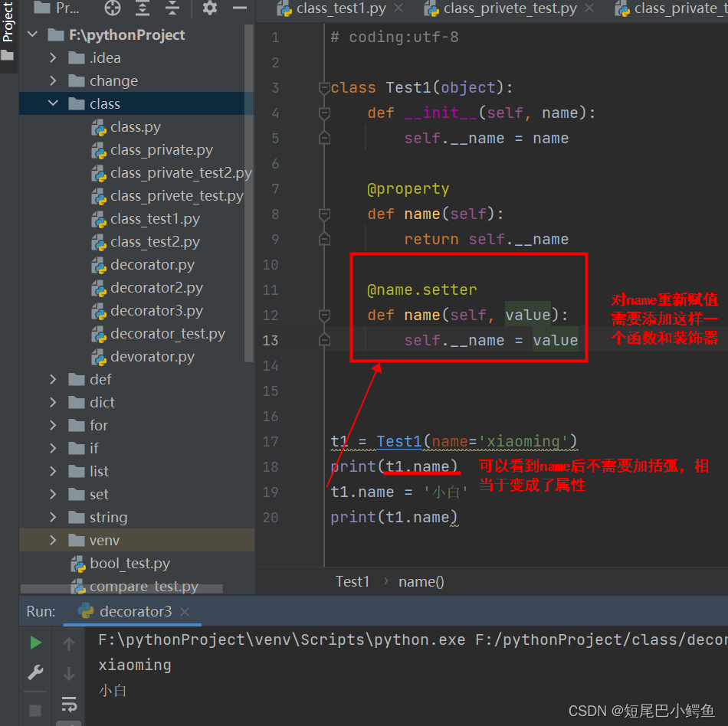Click the project tree vertical scrollbar
The width and height of the screenshot is (728, 726).
click(x=248, y=191)
